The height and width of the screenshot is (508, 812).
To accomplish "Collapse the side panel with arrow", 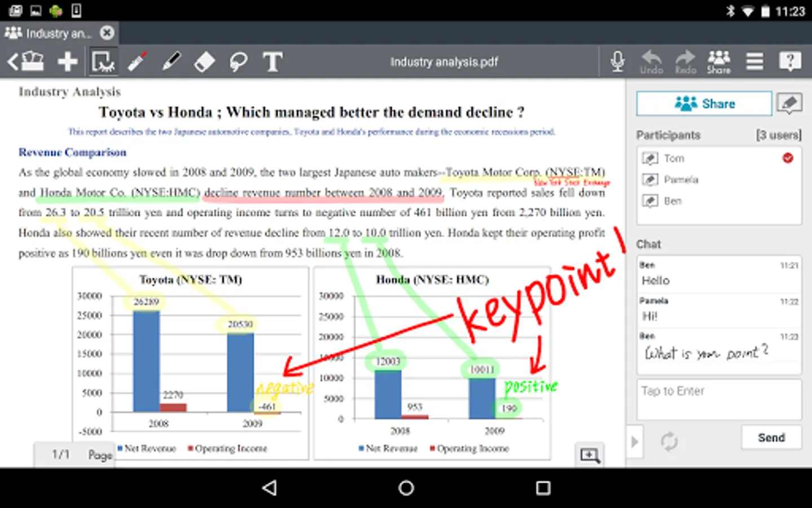I will (635, 441).
